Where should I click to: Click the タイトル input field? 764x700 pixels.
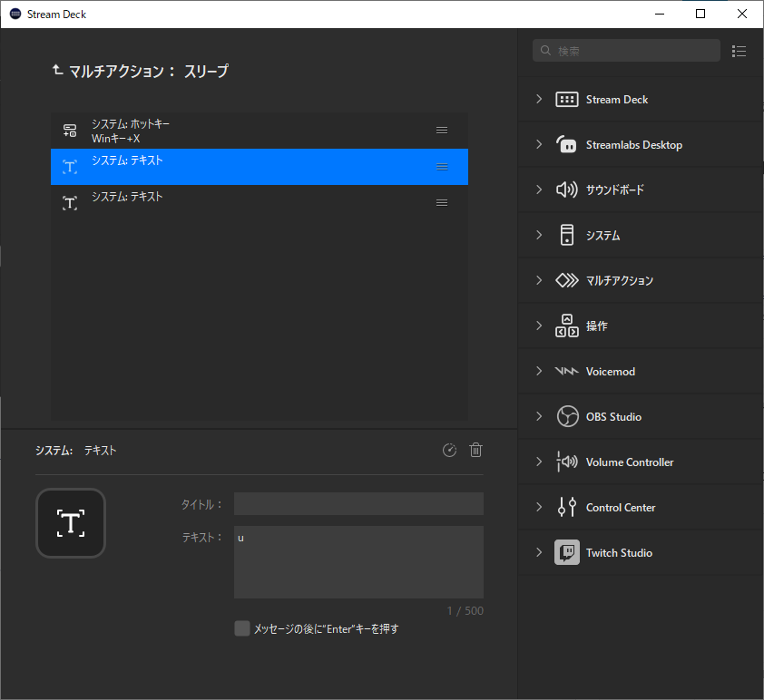358,504
